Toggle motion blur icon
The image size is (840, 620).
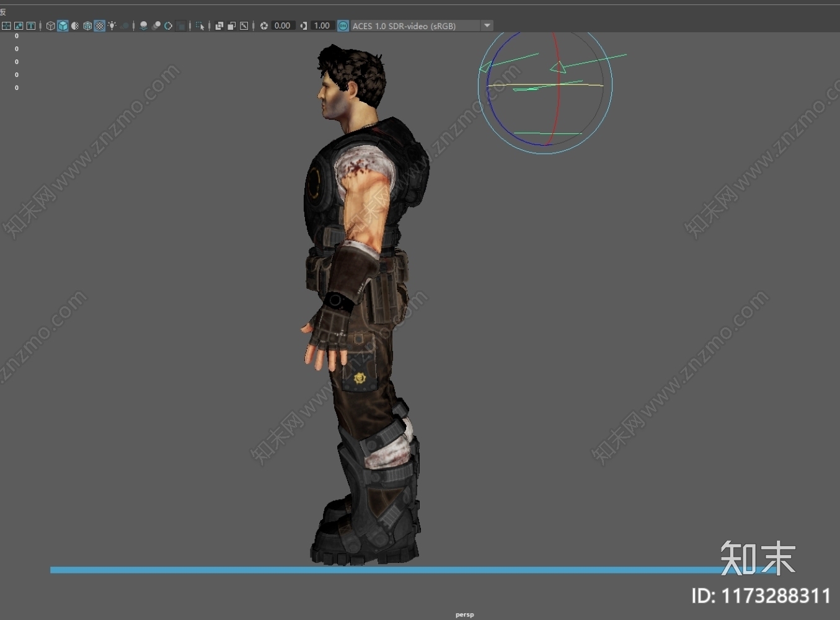coord(156,25)
